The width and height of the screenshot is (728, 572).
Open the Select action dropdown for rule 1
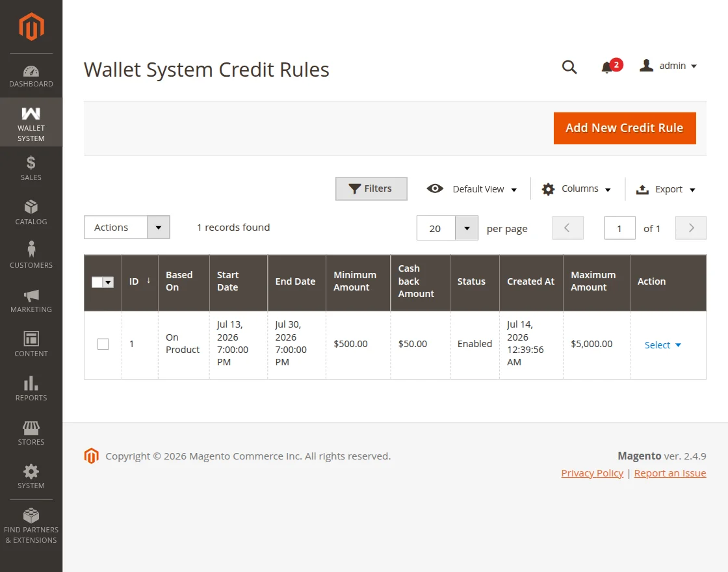[x=662, y=345]
